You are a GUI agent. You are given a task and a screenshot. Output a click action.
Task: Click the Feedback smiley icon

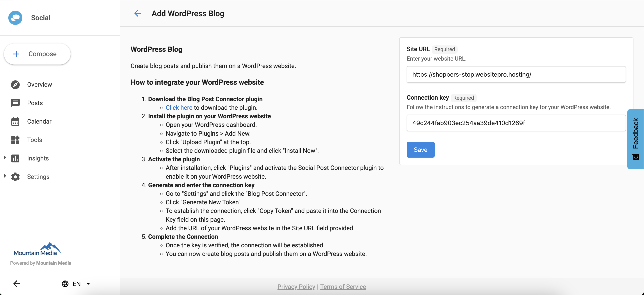point(636,157)
